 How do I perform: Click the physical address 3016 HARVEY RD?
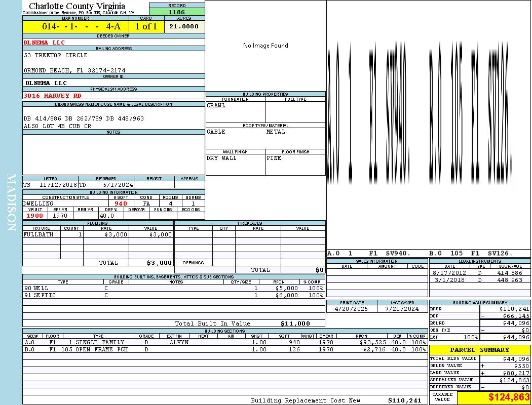tap(52, 96)
